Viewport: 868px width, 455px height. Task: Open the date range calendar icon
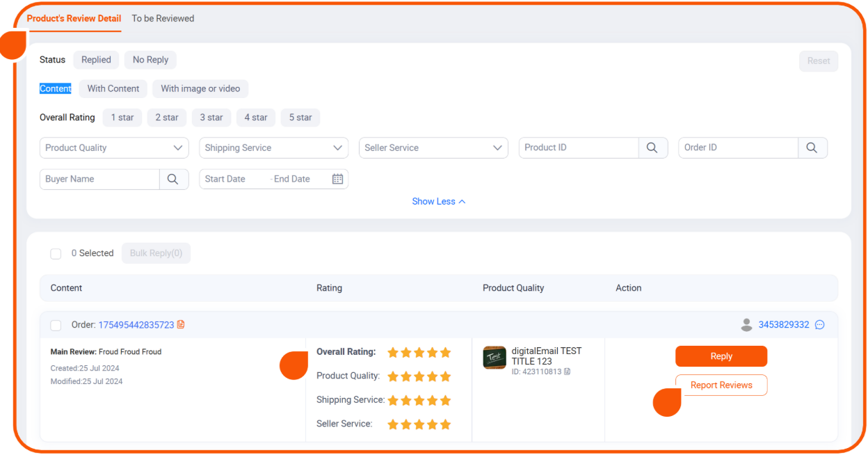pyautogui.click(x=337, y=179)
